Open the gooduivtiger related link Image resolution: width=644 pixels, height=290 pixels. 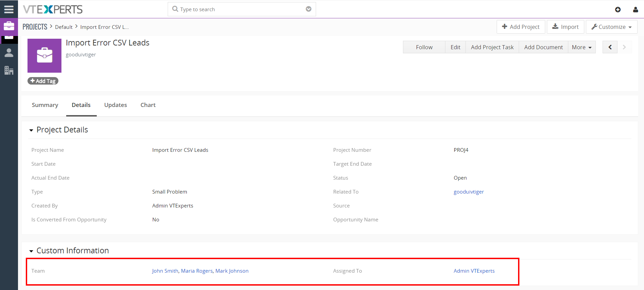click(x=468, y=192)
